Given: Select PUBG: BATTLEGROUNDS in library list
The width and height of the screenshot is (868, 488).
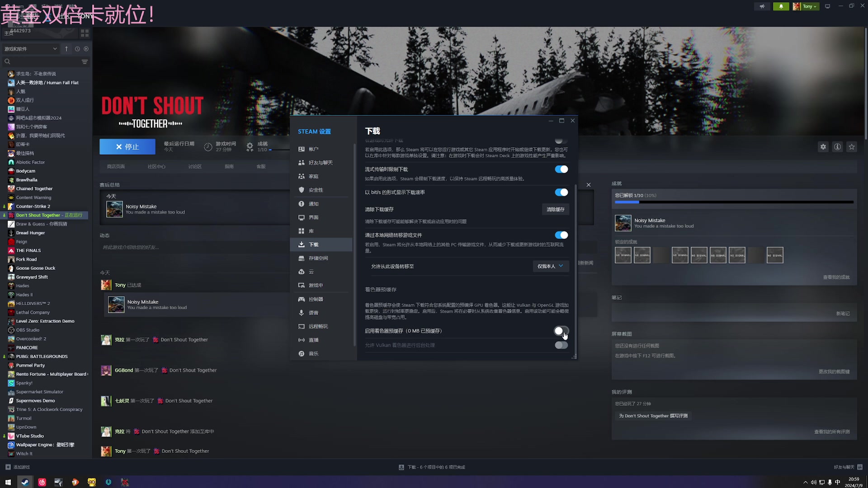Looking at the screenshot, I should click(42, 357).
